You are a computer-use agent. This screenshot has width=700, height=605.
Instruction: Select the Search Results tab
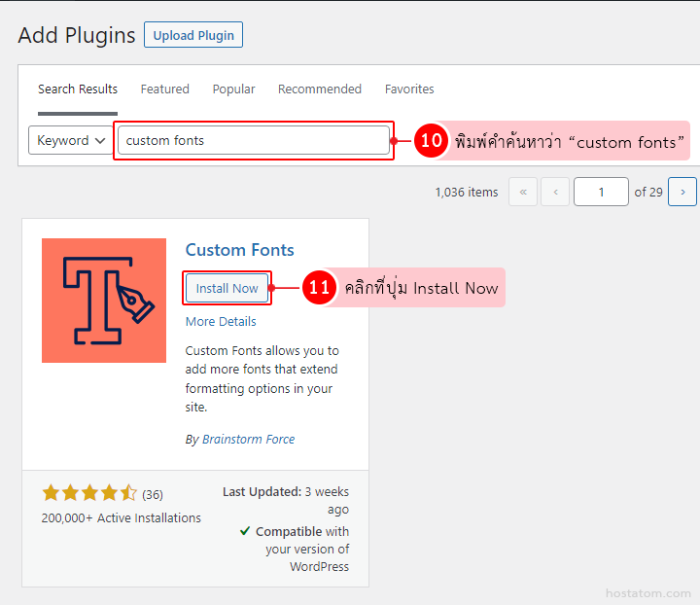tap(78, 89)
